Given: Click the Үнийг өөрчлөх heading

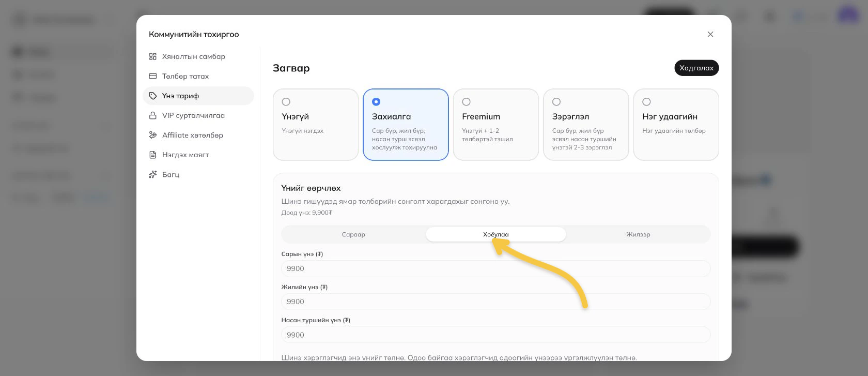Looking at the screenshot, I should click(311, 188).
